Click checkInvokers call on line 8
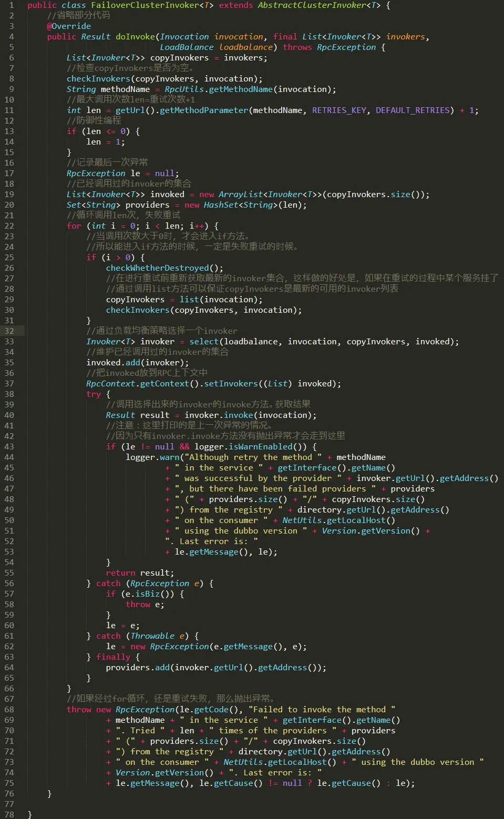504x819 pixels. [x=98, y=79]
